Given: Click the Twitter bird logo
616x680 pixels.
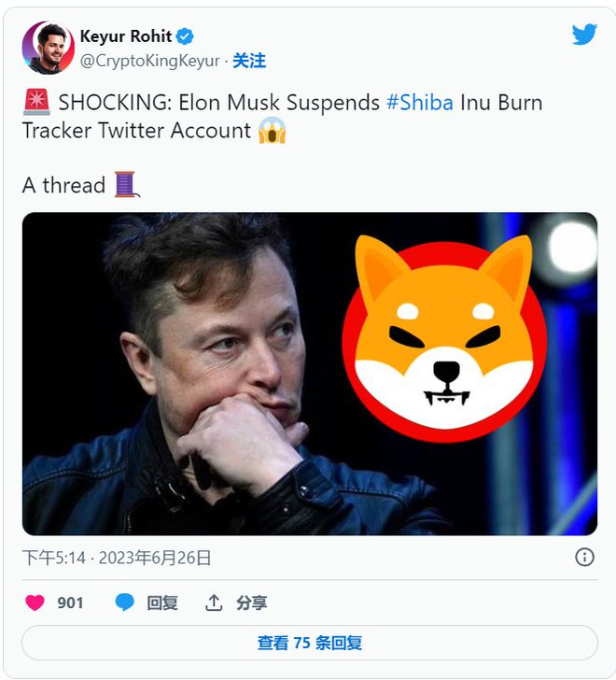Looking at the screenshot, I should pyautogui.click(x=584, y=35).
